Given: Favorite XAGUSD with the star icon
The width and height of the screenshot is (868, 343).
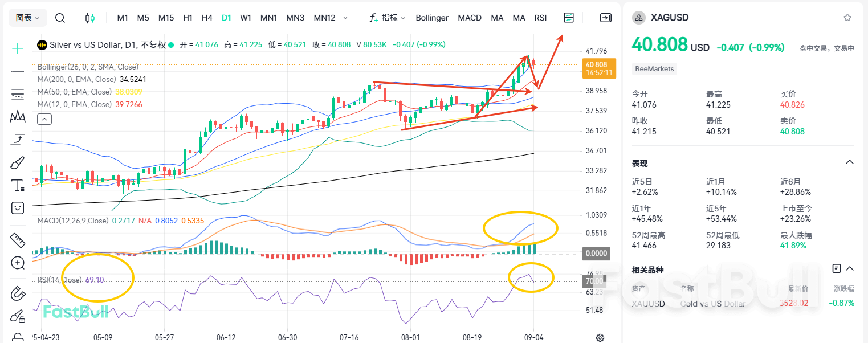Looking at the screenshot, I should (847, 18).
